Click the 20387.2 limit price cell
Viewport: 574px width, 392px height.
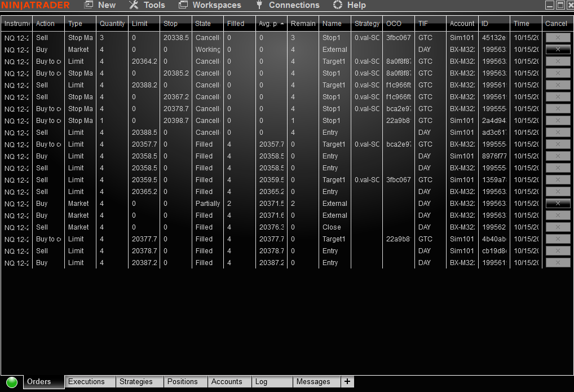click(x=144, y=263)
